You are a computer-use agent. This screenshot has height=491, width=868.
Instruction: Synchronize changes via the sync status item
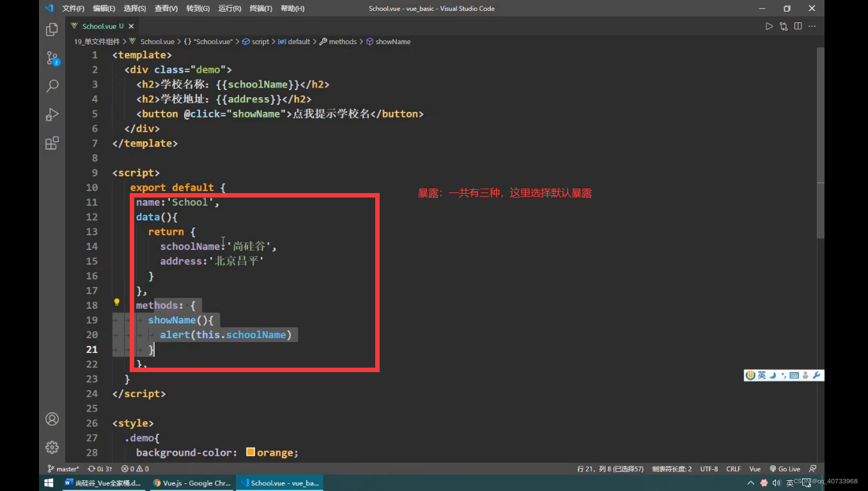(x=100, y=469)
